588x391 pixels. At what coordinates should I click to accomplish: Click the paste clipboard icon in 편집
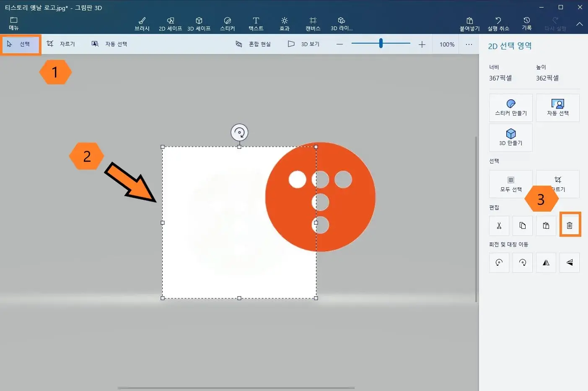[546, 226]
